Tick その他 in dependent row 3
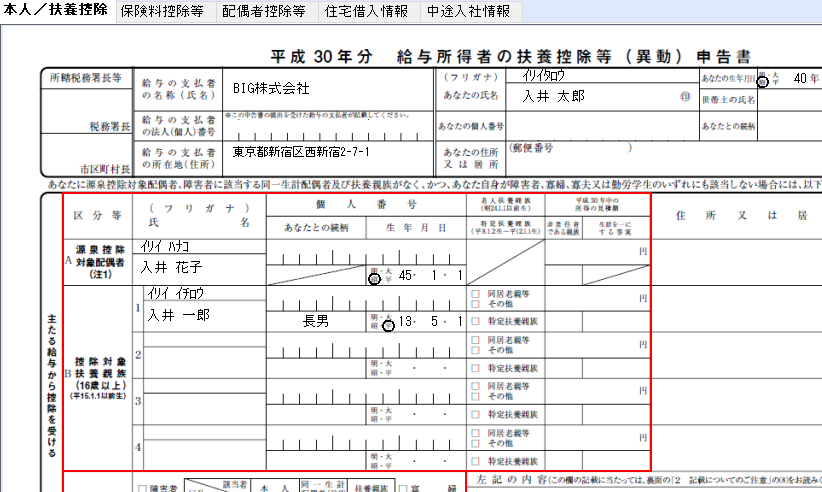Image resolution: width=822 pixels, height=492 pixels. pos(475,396)
